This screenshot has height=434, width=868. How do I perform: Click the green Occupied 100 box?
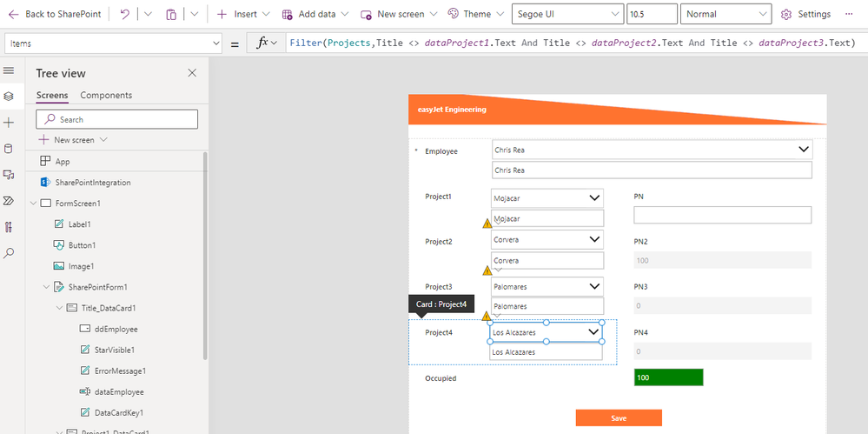click(669, 377)
